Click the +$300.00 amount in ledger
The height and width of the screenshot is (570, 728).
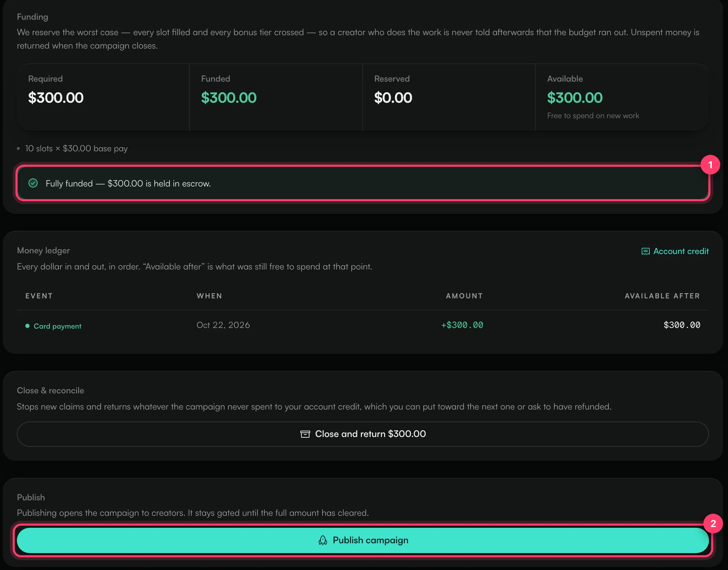(462, 325)
